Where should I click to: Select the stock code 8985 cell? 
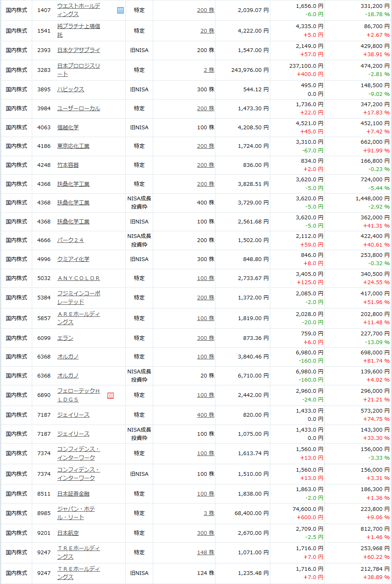(44, 513)
